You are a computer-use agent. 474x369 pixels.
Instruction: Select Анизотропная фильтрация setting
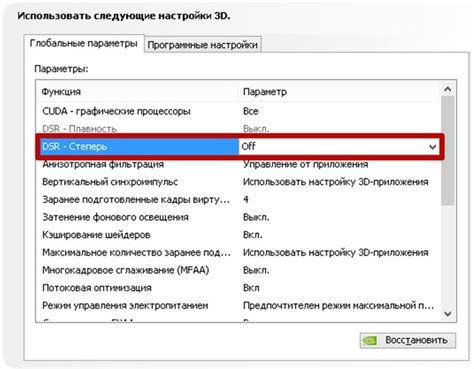[239, 164]
